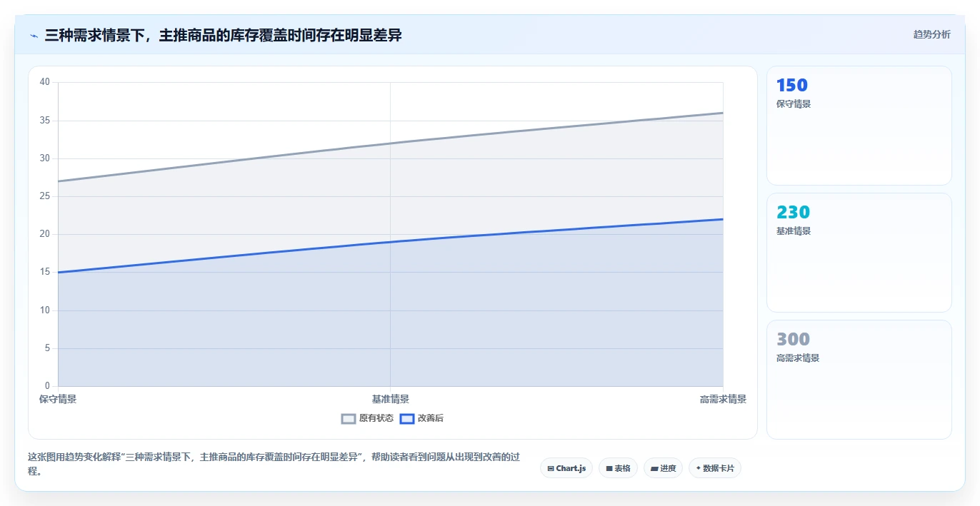Click the gray 原有状态 legend color box

(x=349, y=419)
